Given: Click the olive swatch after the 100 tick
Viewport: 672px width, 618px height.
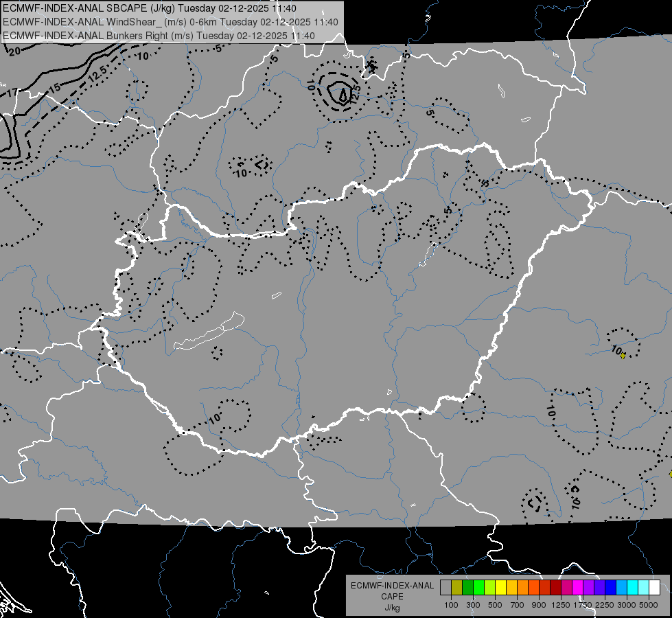Looking at the screenshot, I should point(457,587).
